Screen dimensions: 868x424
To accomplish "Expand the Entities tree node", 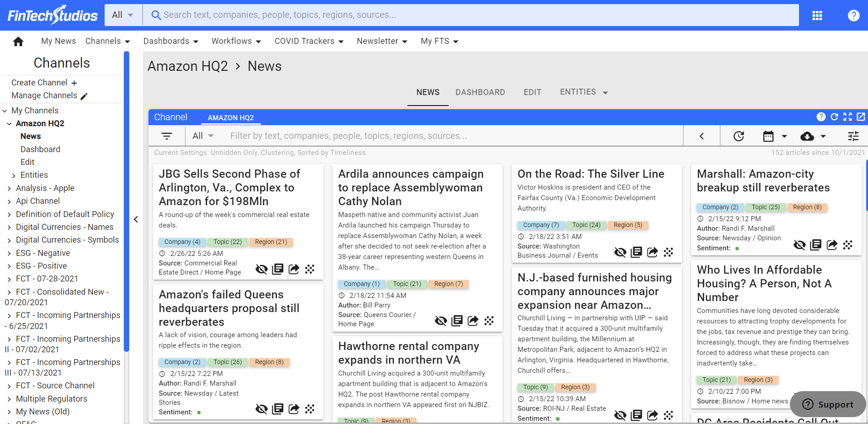I will pos(14,175).
